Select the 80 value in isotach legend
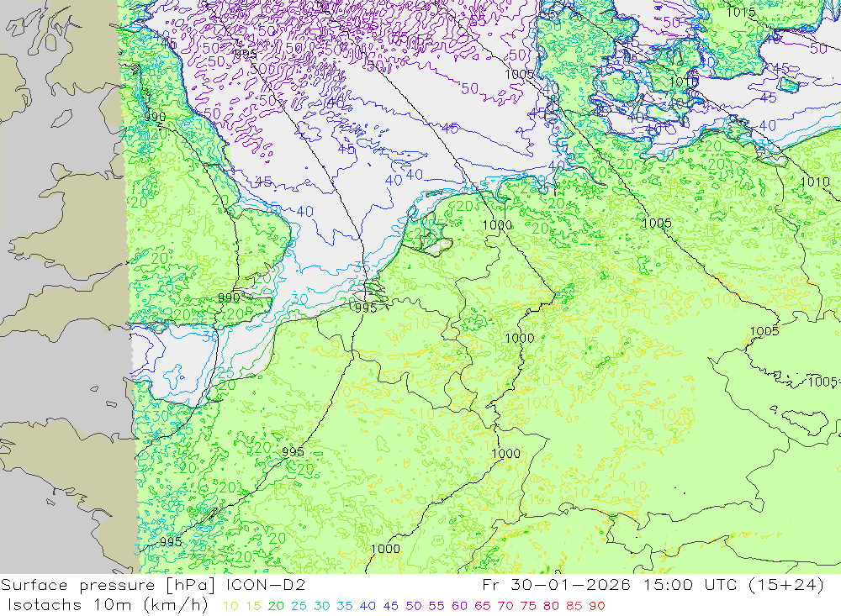Viewport: 841px width, 616px height. (551, 606)
